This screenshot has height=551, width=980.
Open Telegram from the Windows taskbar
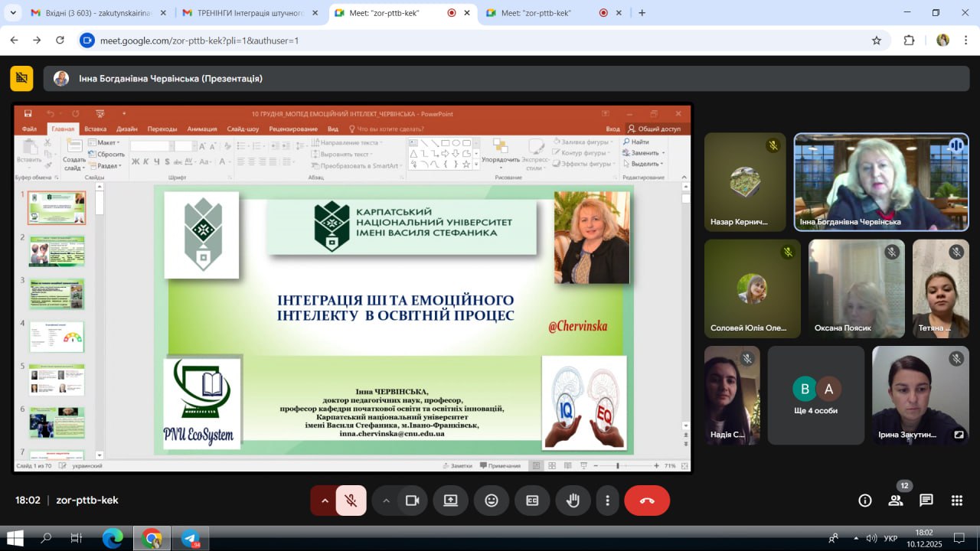(191, 538)
